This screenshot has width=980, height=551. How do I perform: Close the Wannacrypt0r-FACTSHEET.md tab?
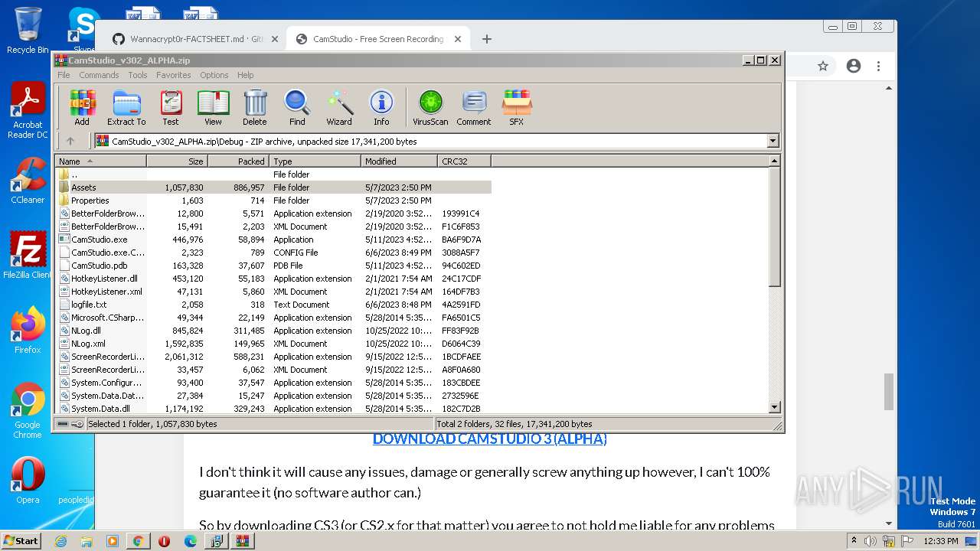click(275, 39)
